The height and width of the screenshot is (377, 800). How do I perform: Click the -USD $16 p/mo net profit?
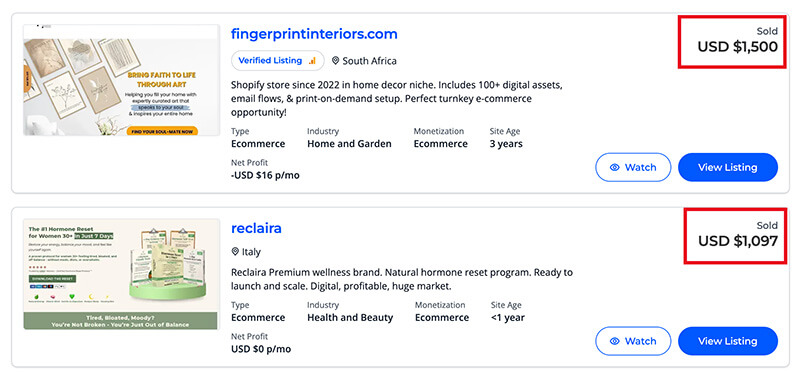(x=265, y=175)
